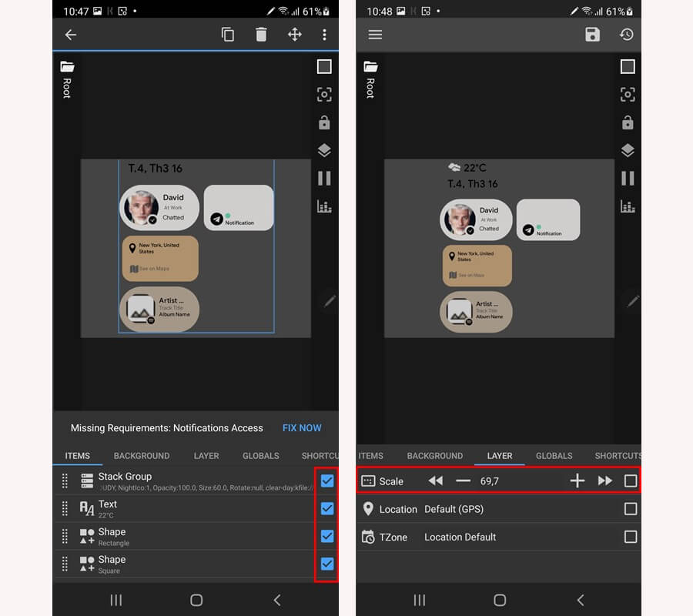Viewport: 693px width, 616px height.
Task: Open the hamburger menu in right editor
Action: [x=375, y=35]
